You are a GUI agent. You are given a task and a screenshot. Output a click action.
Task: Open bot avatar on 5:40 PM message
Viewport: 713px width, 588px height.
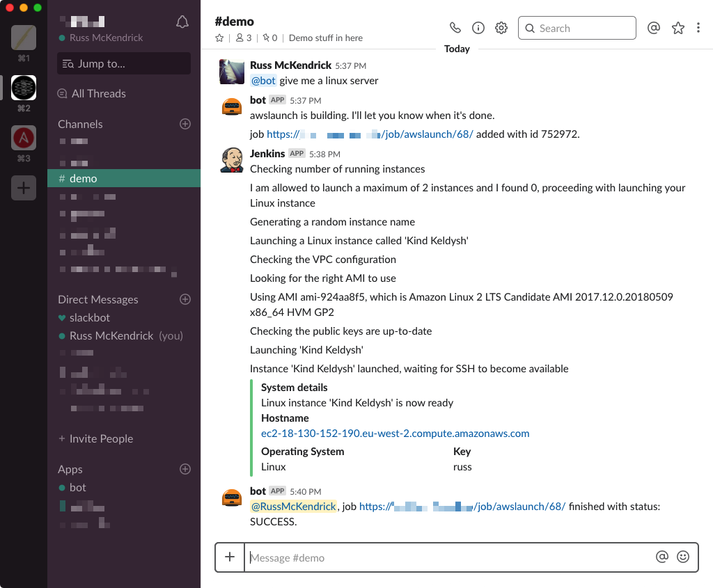click(x=232, y=498)
